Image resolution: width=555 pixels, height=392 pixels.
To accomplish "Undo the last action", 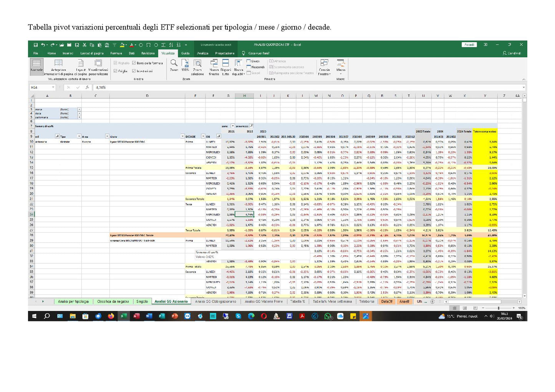I will (x=43, y=45).
